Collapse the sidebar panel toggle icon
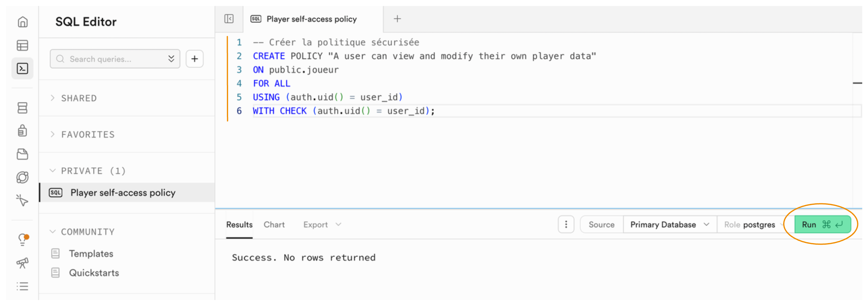The width and height of the screenshot is (868, 306). (229, 19)
